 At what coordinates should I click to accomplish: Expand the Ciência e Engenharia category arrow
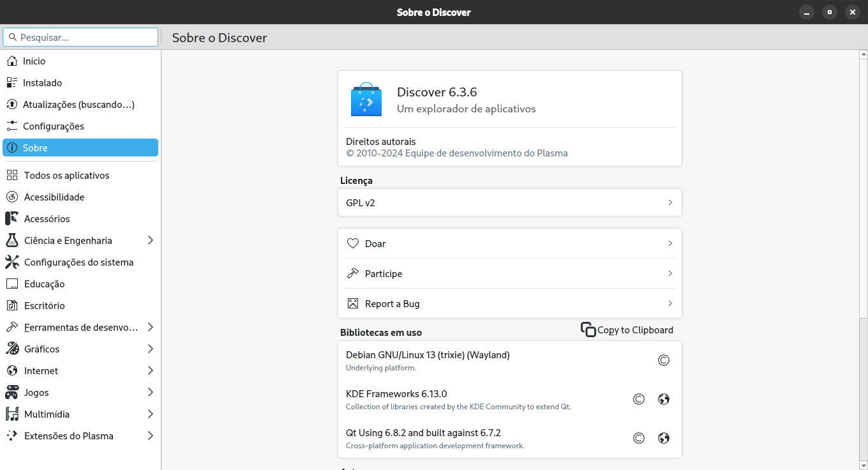point(151,240)
